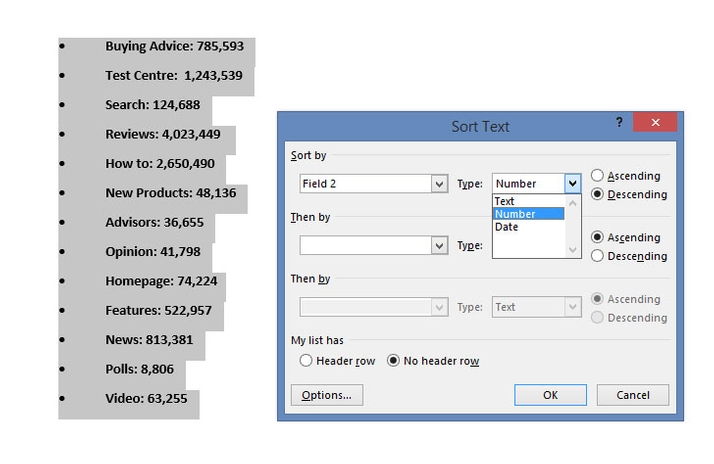Close the Sort Text dialog
714x464 pixels.
[655, 122]
